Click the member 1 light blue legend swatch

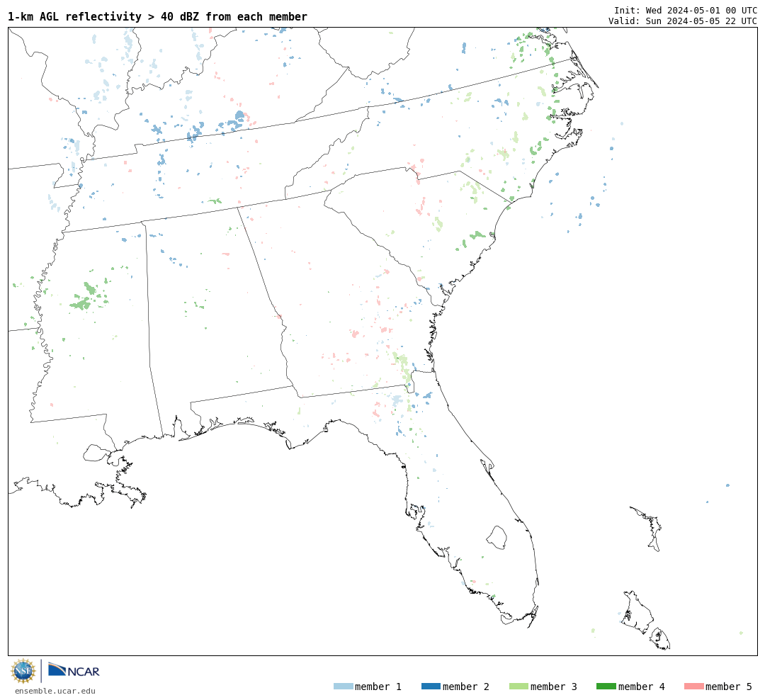coord(343,687)
